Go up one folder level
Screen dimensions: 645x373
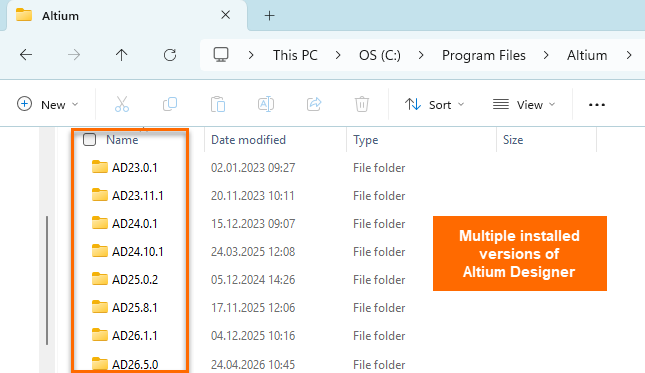click(121, 55)
